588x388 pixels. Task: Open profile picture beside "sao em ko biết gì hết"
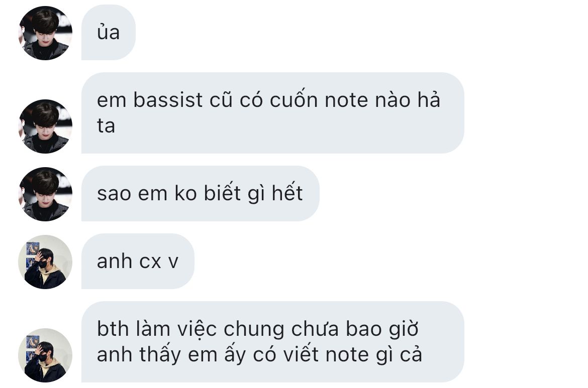(x=45, y=194)
